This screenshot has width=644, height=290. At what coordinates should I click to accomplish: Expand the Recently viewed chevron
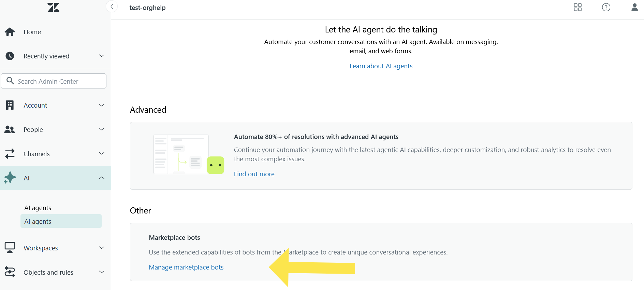pyautogui.click(x=101, y=56)
